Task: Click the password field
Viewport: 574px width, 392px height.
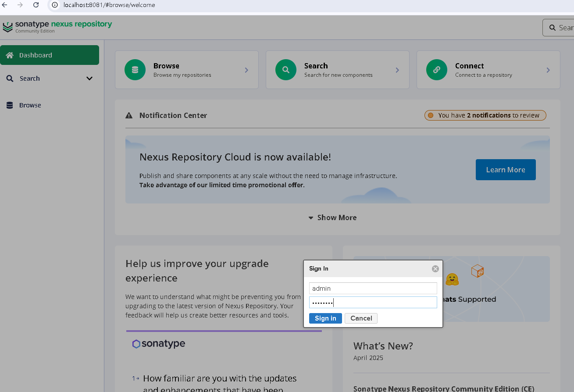Action: point(373,303)
